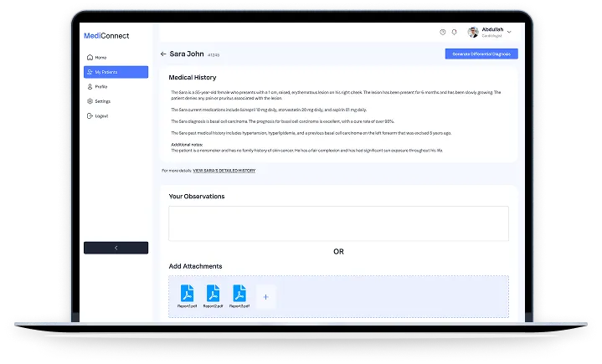Viewport: 602px width, 364px height.
Task: Click the MediConnect logo
Action: pyautogui.click(x=106, y=36)
